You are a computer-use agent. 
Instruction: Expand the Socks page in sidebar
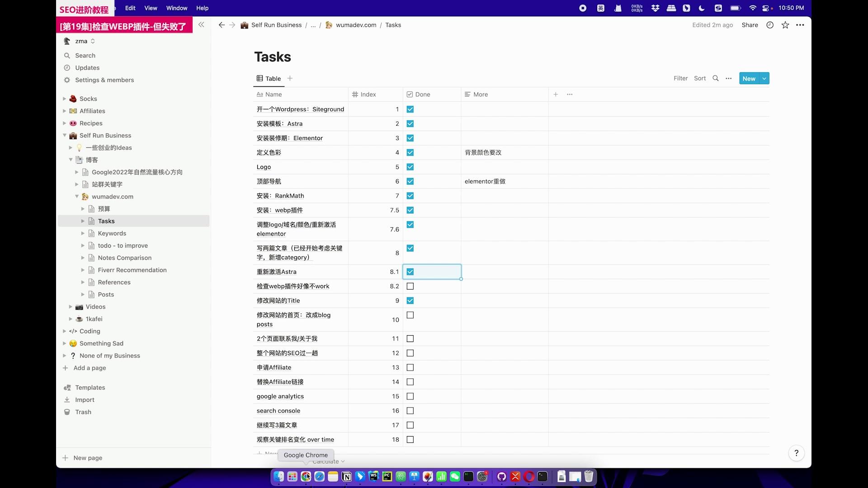click(64, 99)
